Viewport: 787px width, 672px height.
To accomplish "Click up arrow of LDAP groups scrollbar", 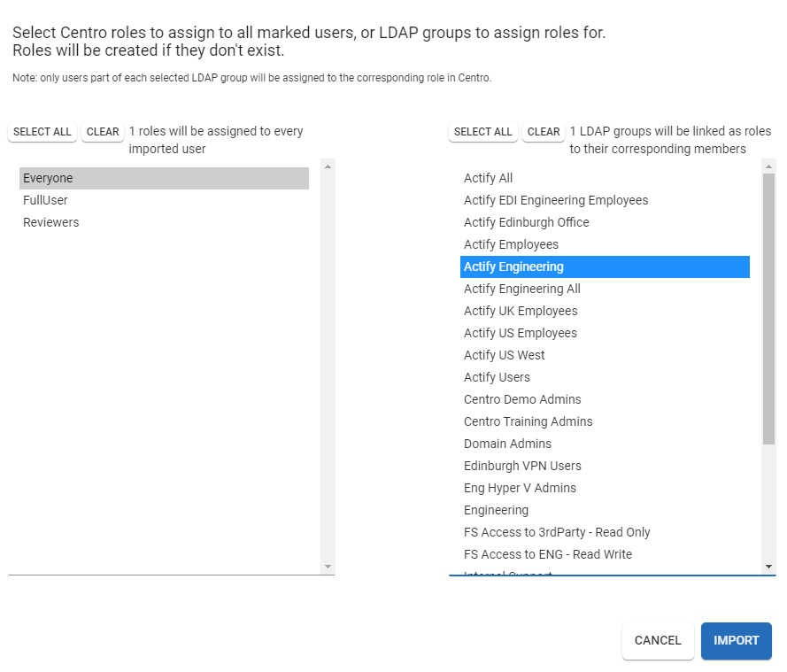I will pyautogui.click(x=768, y=166).
